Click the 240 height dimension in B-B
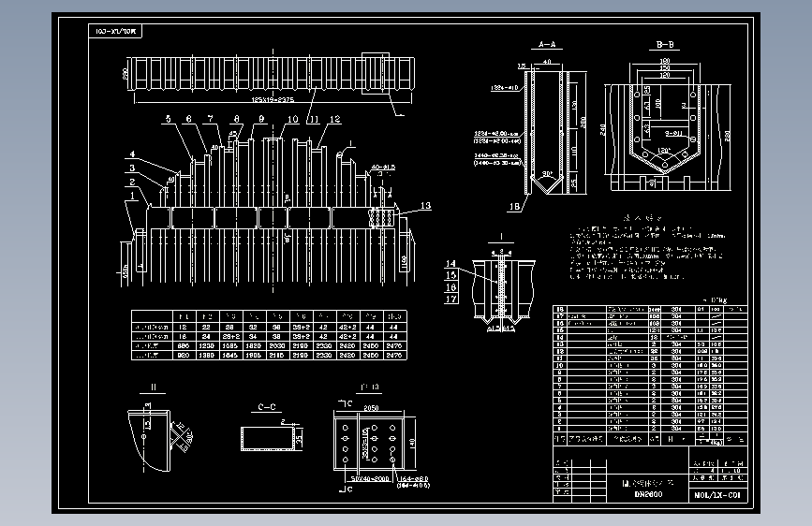Viewport: 812px width, 526px height. [603, 129]
